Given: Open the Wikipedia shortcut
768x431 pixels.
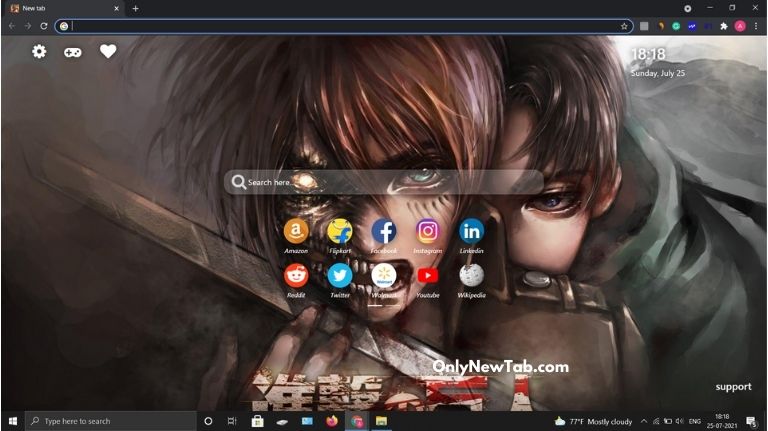Looking at the screenshot, I should 471,275.
